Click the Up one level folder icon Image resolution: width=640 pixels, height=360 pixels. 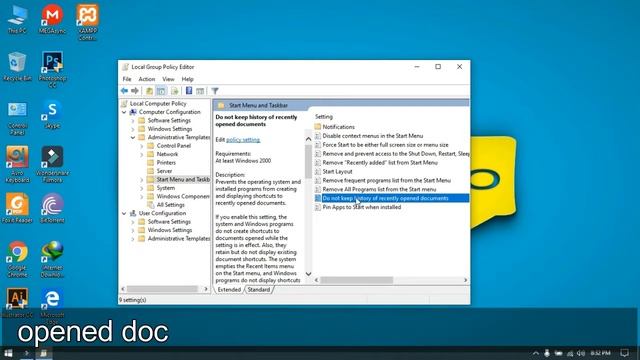click(149, 91)
